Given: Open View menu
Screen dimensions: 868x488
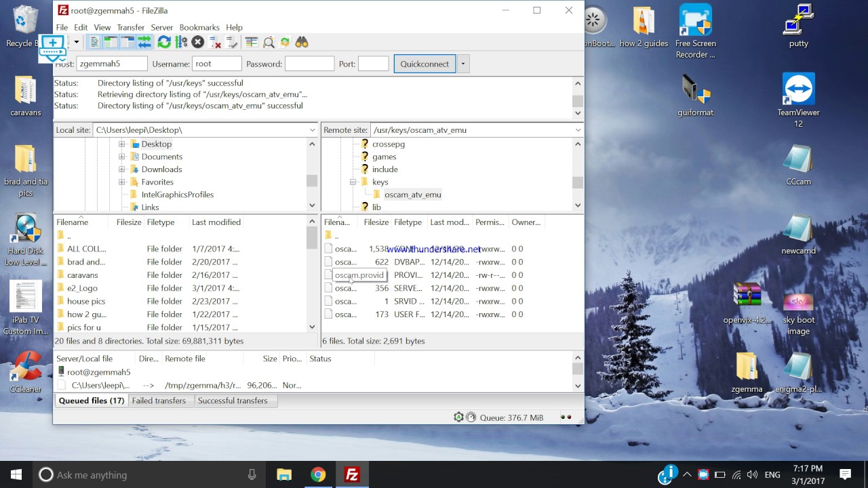Looking at the screenshot, I should pos(102,27).
